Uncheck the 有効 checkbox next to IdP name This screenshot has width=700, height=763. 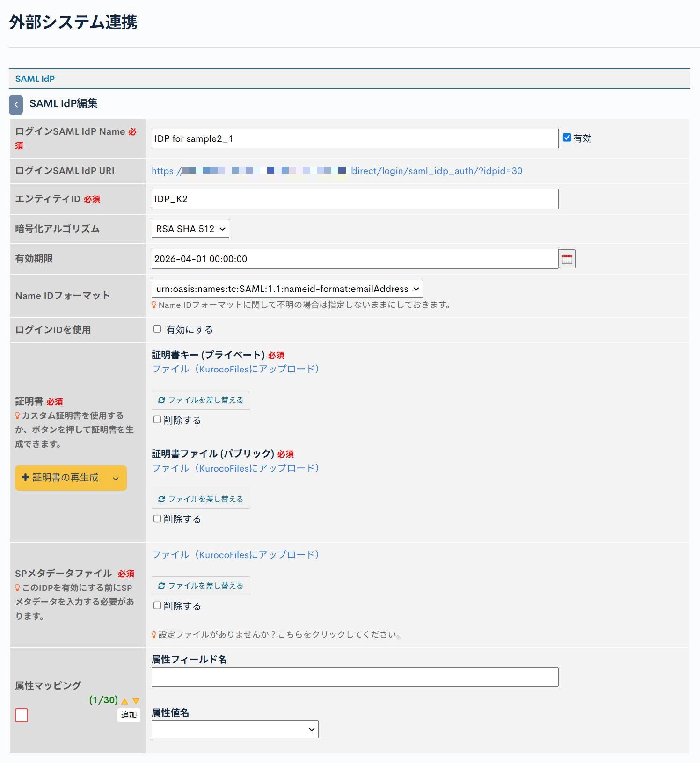[567, 138]
